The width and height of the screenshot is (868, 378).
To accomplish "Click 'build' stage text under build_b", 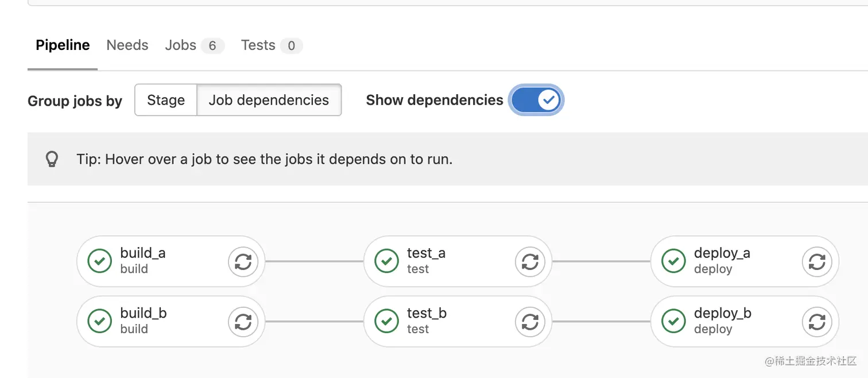I will tap(134, 329).
